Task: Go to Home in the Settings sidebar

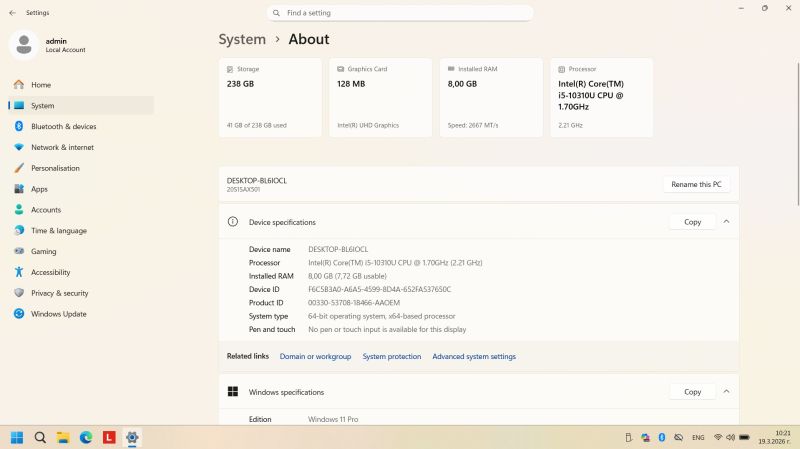Action: (41, 85)
